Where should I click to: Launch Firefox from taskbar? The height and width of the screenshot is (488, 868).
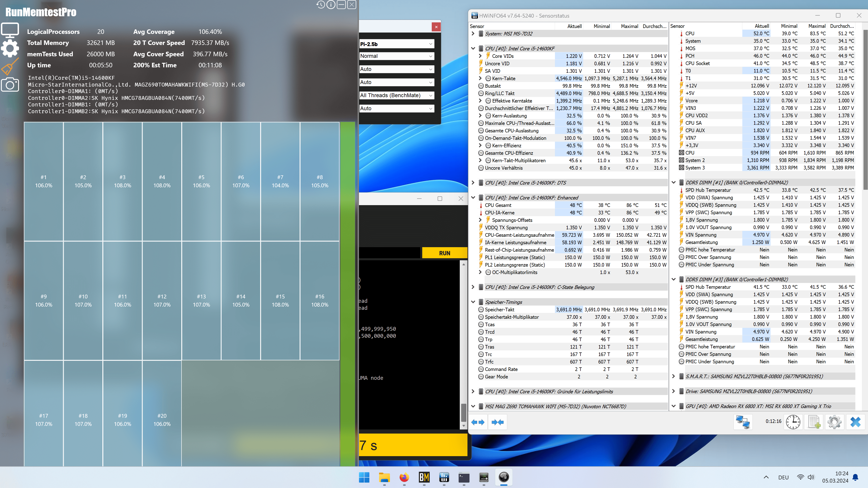click(404, 477)
